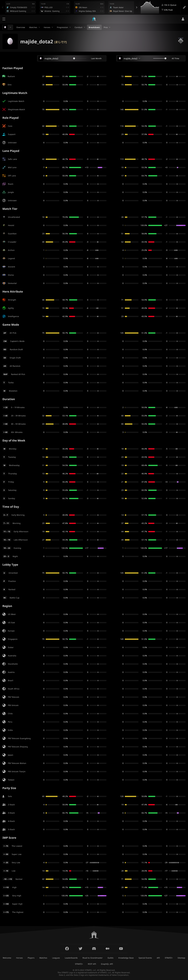The image size is (188, 980).
Task: Click the Singapore region row label
Action: [13, 639]
